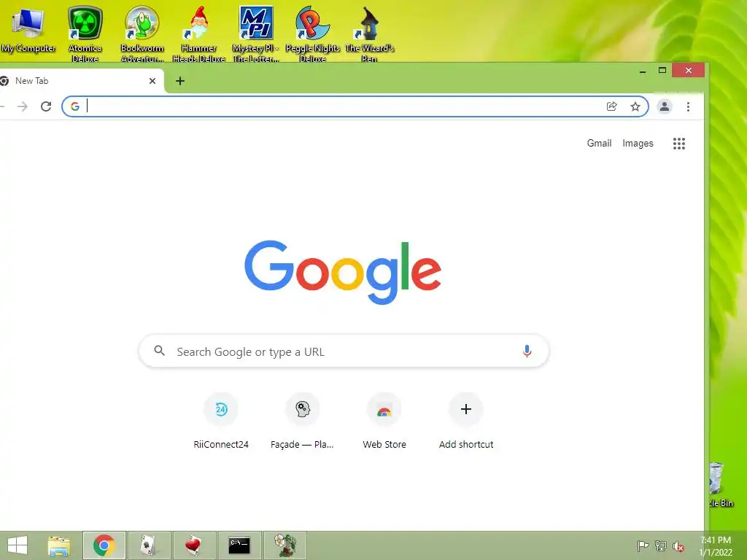Viewport: 747px width, 560px height.
Task: Click the Add shortcut plus tile
Action: [466, 421]
